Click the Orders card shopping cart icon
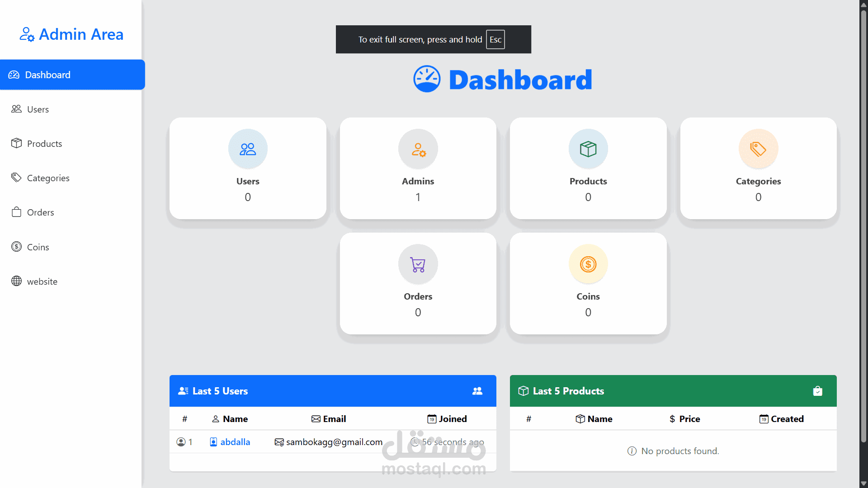 tap(418, 264)
